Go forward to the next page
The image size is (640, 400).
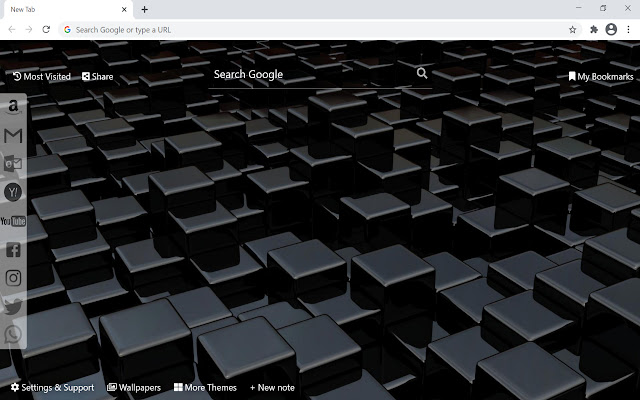pos(29,29)
